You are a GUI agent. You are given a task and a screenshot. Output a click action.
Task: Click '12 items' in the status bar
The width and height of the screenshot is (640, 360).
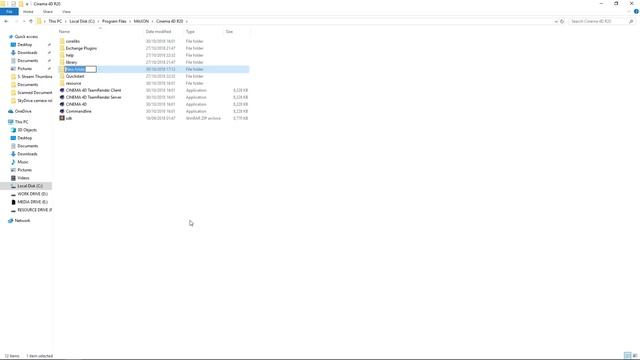[x=12, y=356]
